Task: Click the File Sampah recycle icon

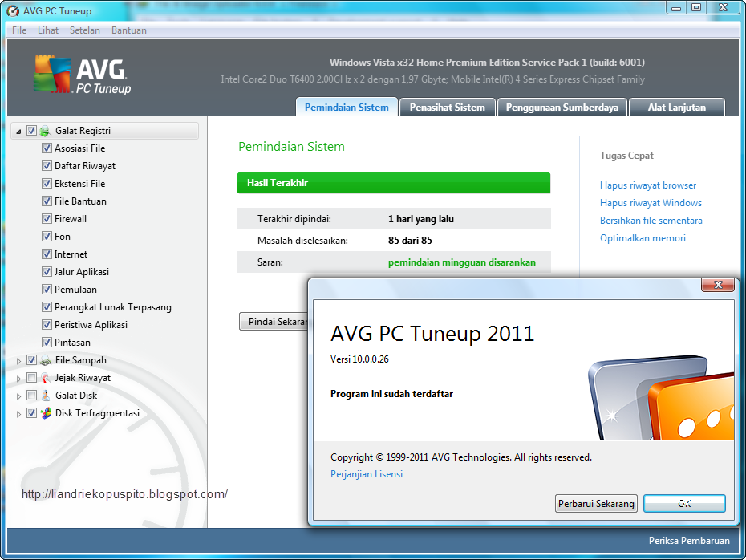Action: 46,360
